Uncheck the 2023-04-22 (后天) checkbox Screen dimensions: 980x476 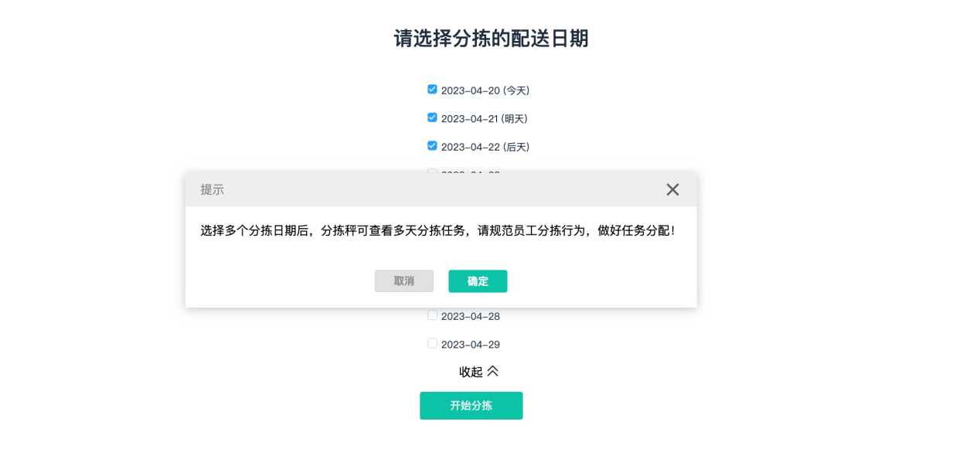pyautogui.click(x=432, y=146)
